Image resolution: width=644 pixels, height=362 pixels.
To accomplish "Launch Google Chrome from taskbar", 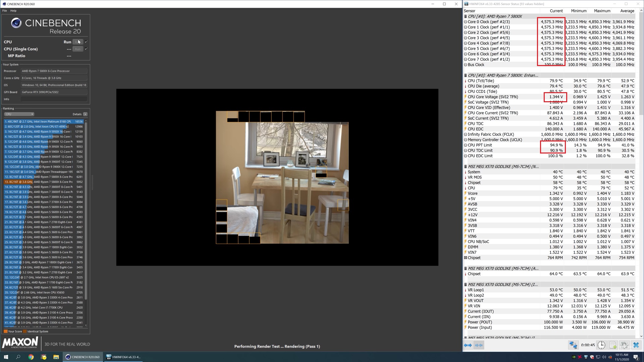I will [x=31, y=357].
